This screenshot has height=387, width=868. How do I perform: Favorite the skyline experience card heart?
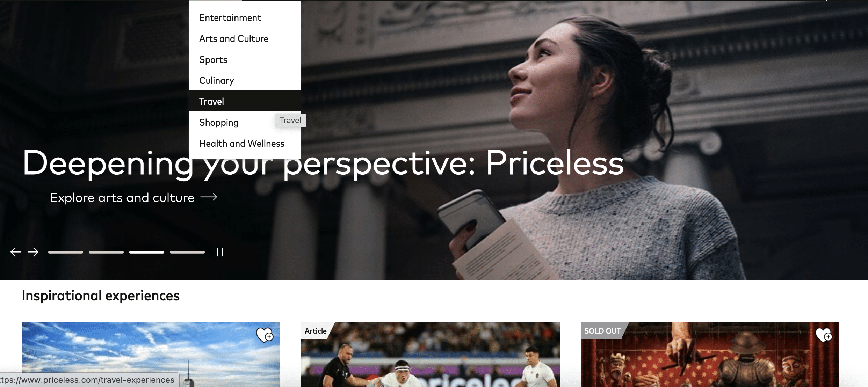pyautogui.click(x=265, y=335)
